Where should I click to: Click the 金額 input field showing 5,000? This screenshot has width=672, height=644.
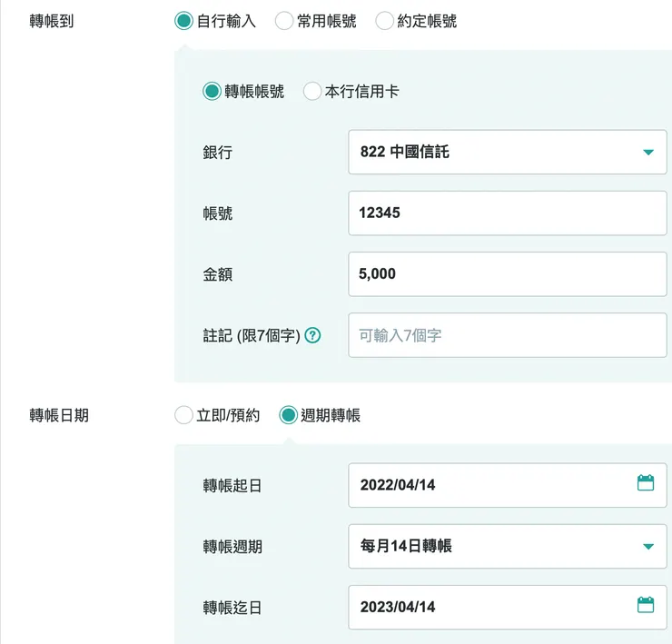[508, 274]
